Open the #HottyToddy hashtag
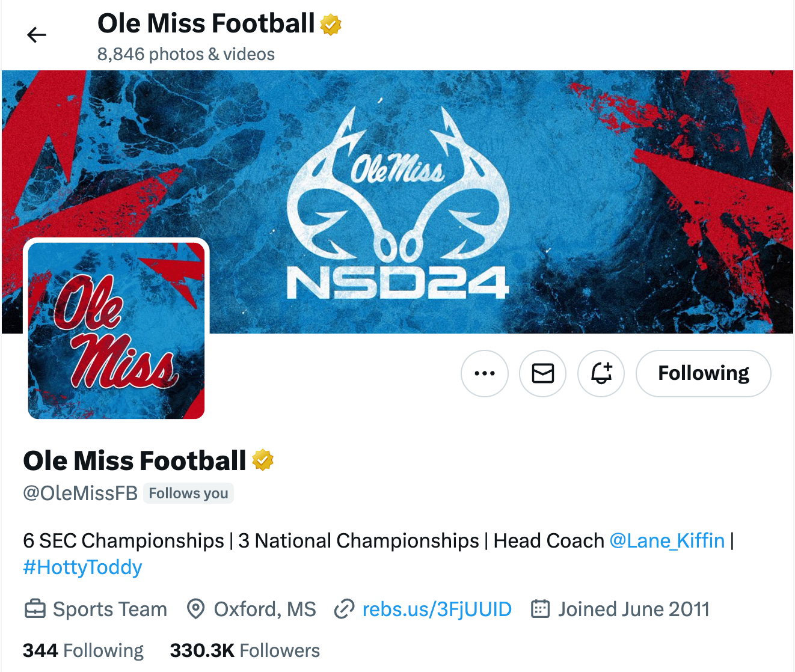The height and width of the screenshot is (672, 795). 82,567
